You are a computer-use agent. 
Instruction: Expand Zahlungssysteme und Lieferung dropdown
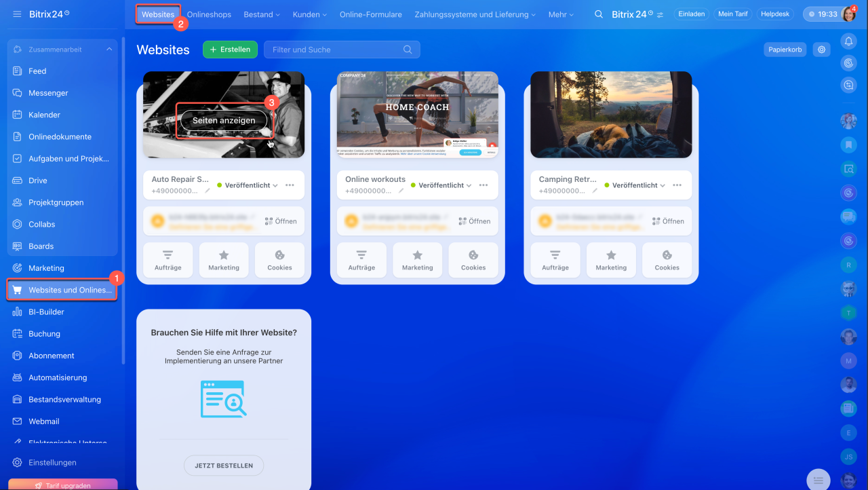(475, 14)
